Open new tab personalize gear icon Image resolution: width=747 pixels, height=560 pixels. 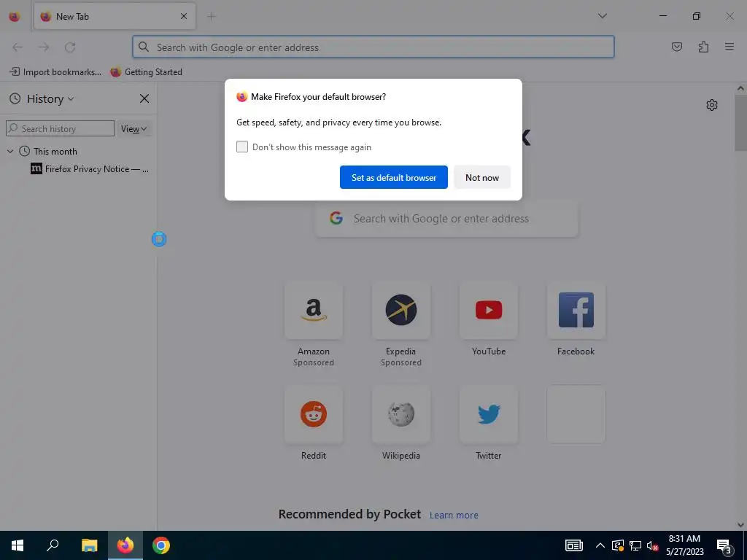(x=712, y=105)
